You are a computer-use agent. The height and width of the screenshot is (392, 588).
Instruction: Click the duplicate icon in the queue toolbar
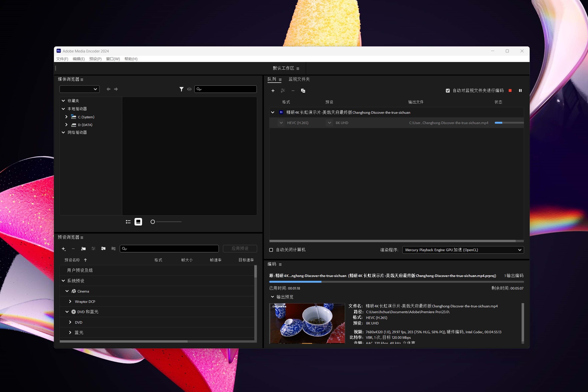(x=303, y=91)
